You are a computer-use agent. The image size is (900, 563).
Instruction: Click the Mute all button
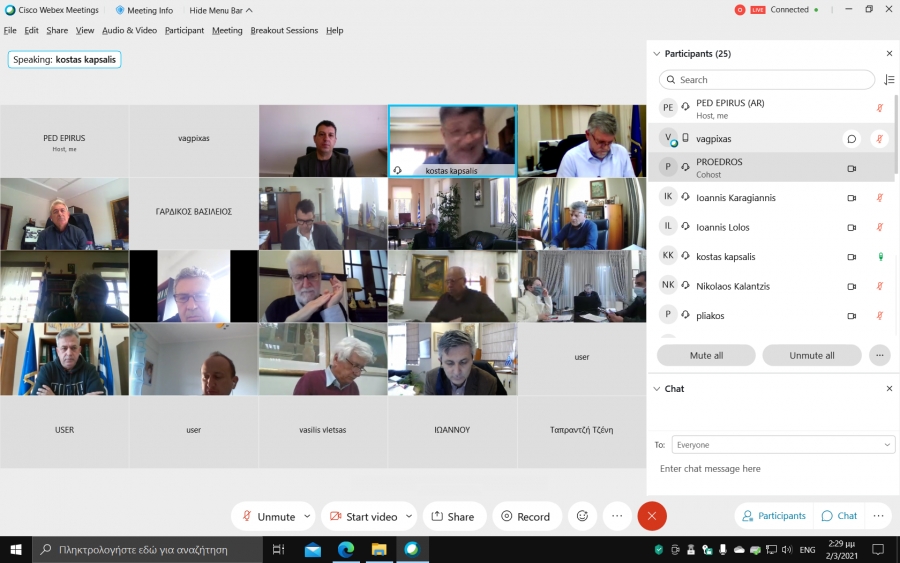(x=706, y=355)
